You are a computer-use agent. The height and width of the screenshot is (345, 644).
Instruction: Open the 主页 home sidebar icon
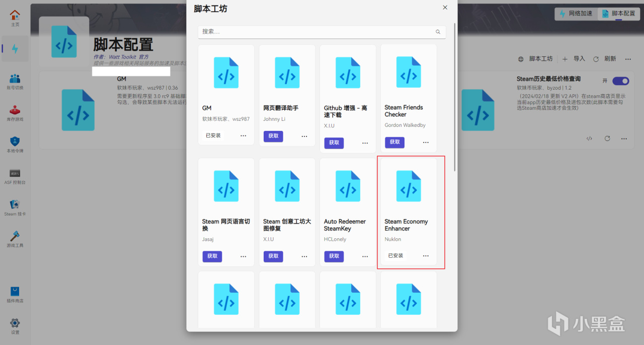click(15, 18)
